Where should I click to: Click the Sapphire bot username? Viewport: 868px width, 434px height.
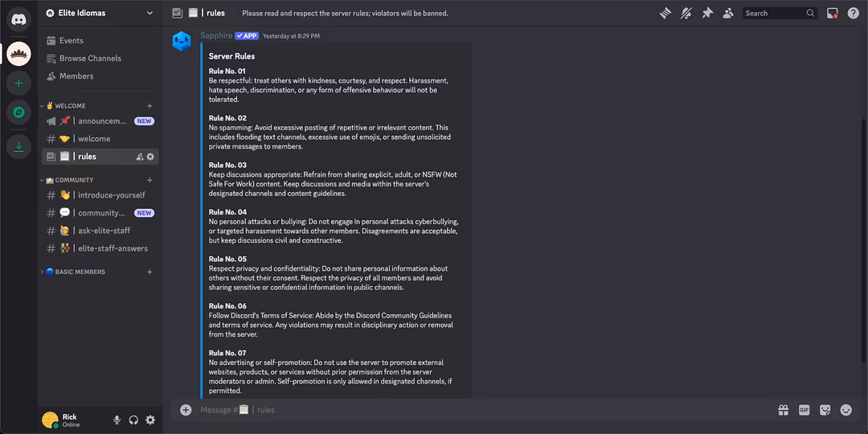[216, 35]
